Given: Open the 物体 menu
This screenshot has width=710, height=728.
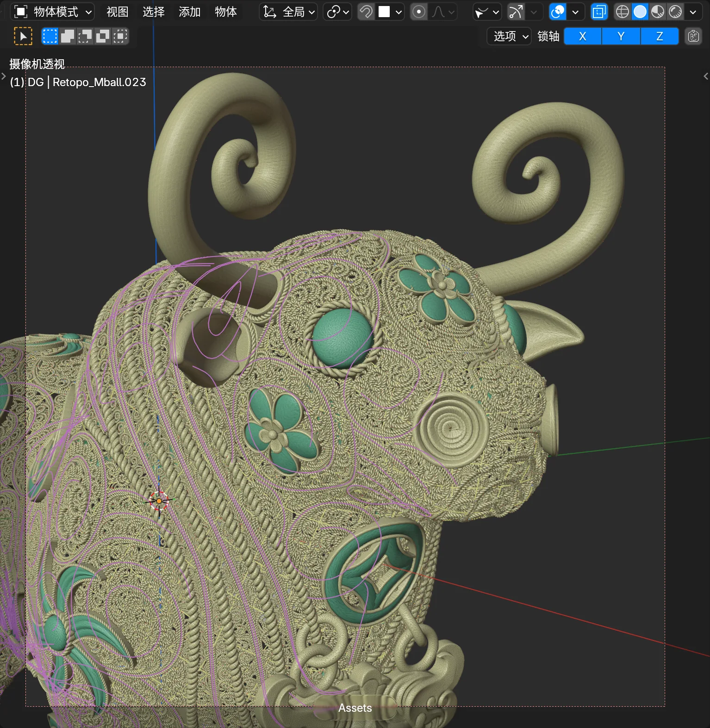Looking at the screenshot, I should coord(225,12).
